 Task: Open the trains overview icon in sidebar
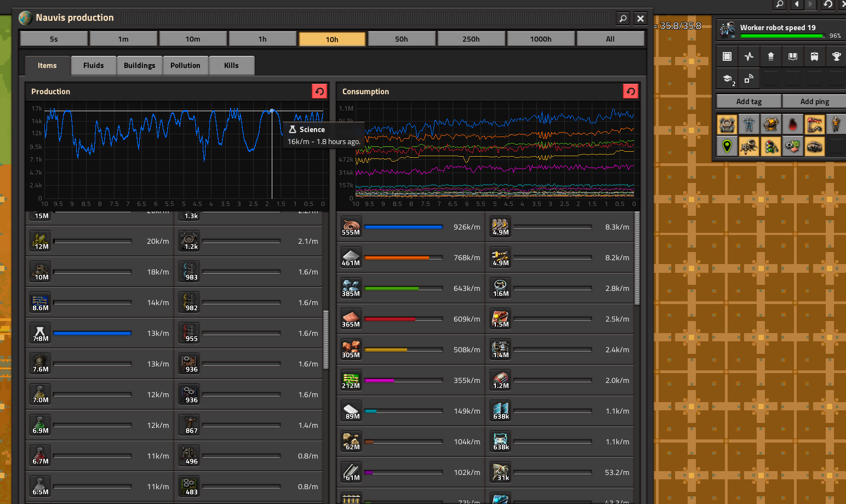(x=815, y=56)
